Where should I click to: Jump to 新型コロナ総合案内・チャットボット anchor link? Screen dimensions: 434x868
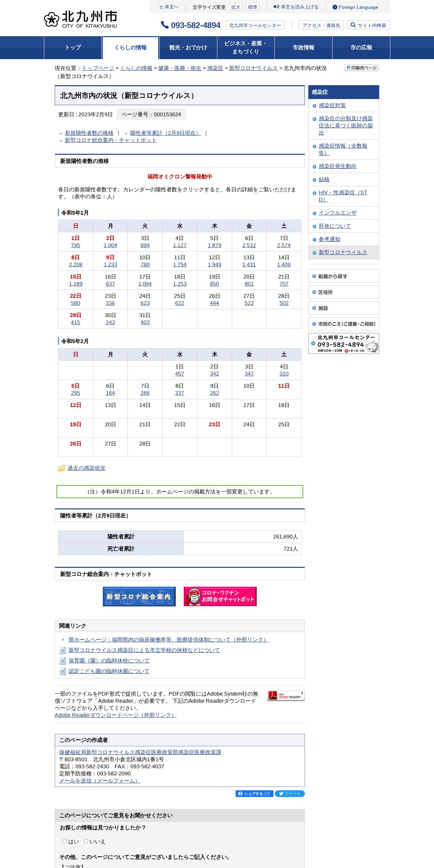tap(111, 140)
